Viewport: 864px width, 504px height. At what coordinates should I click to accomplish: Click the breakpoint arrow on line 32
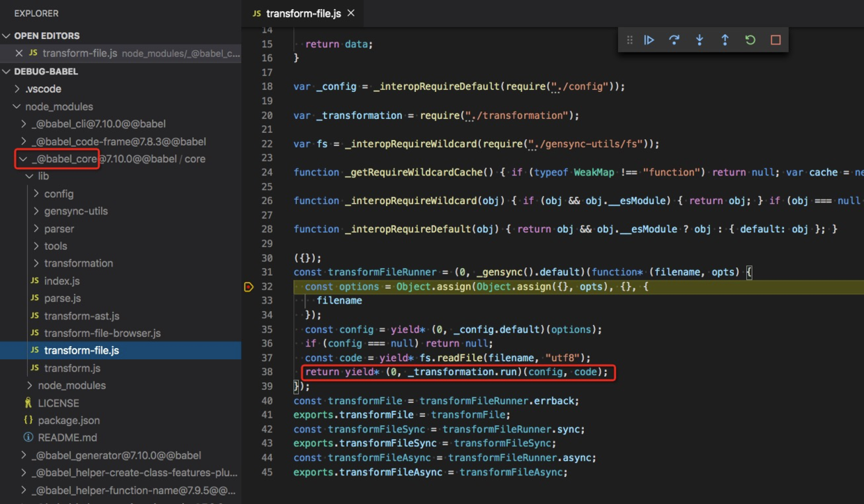pyautogui.click(x=249, y=286)
